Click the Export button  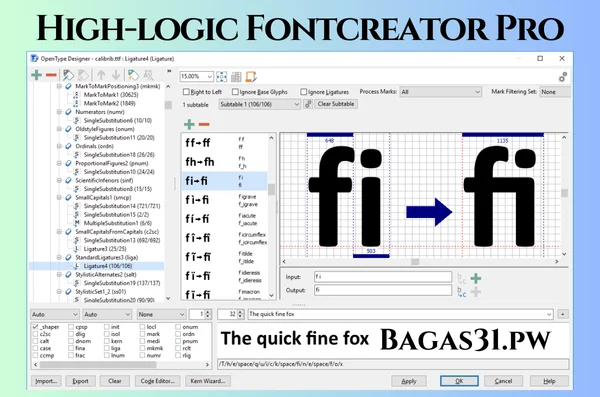pos(80,381)
